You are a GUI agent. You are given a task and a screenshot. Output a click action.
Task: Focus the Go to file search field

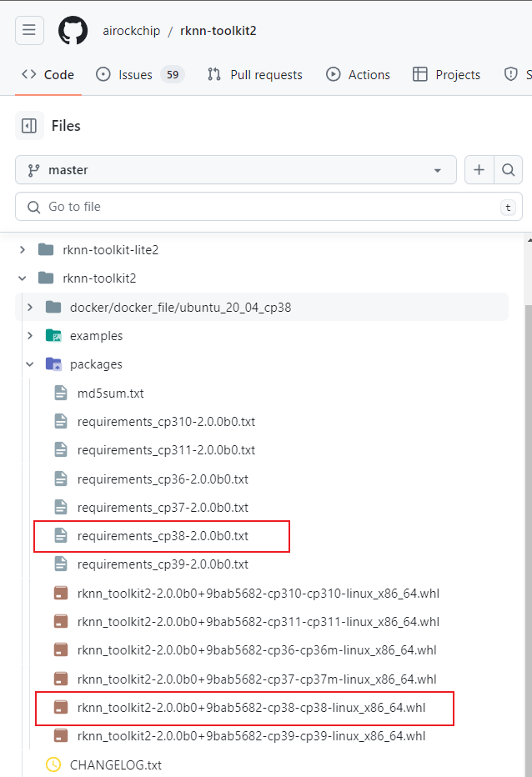[x=269, y=207]
